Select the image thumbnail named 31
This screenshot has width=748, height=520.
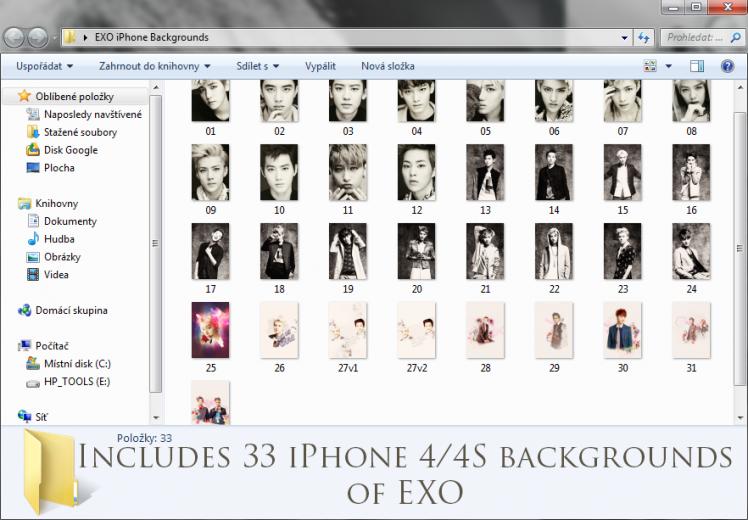691,330
